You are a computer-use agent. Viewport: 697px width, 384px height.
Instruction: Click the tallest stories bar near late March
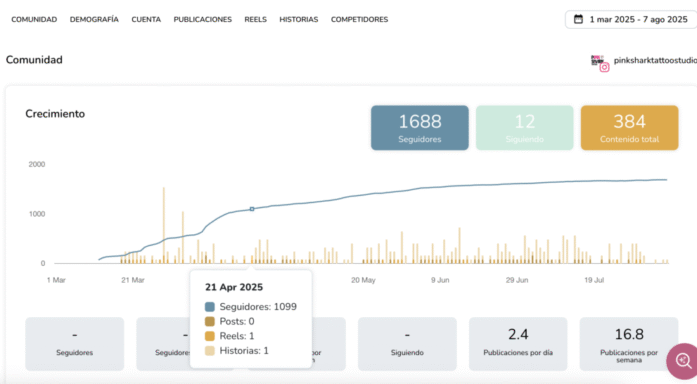tap(164, 225)
